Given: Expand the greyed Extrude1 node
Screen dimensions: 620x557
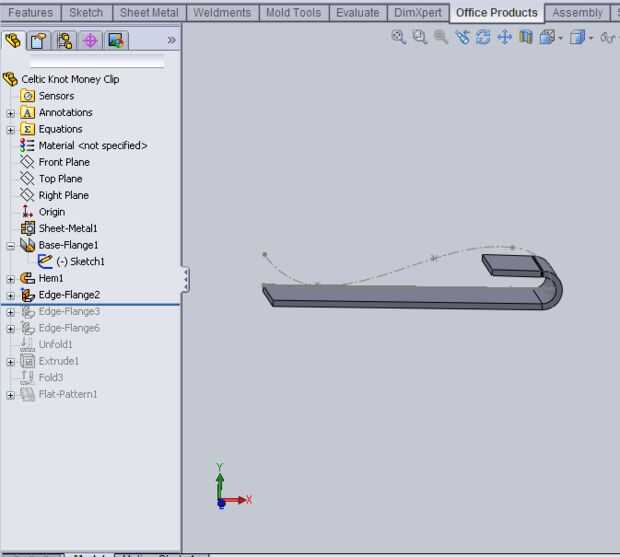Looking at the screenshot, I should tap(11, 363).
